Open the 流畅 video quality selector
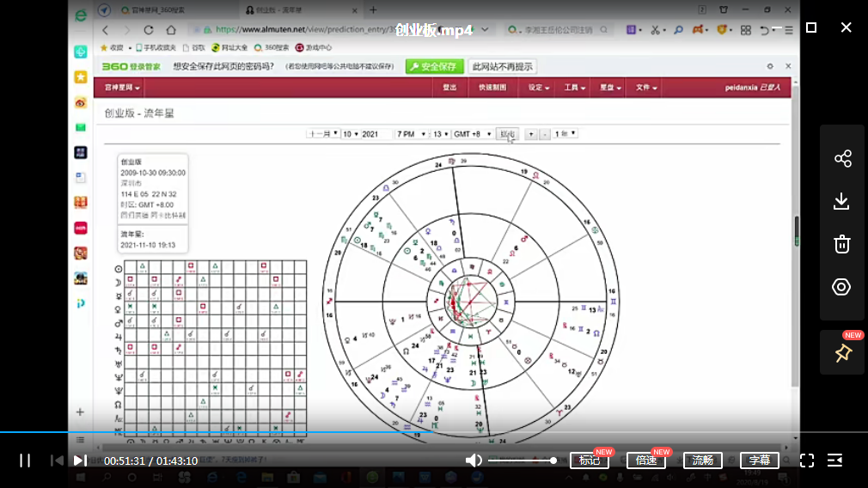 click(703, 461)
